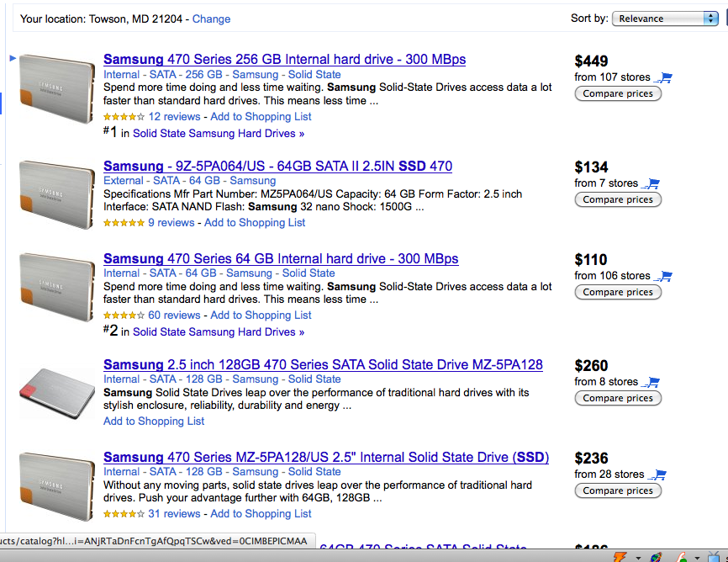Click the cart icon beside 'from 106 stores'
Image resolution: width=728 pixels, height=562 pixels.
(x=664, y=276)
